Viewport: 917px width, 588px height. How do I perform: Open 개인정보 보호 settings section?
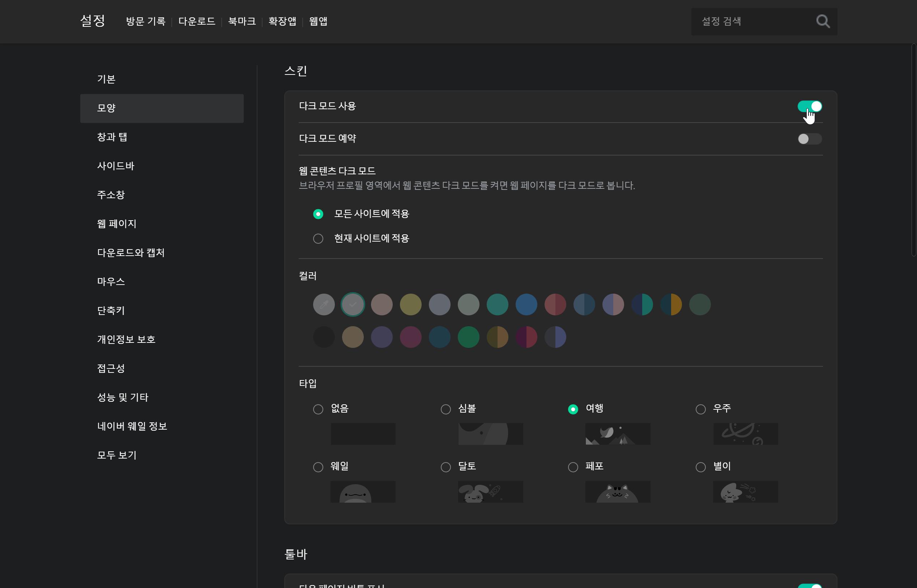[x=126, y=340]
